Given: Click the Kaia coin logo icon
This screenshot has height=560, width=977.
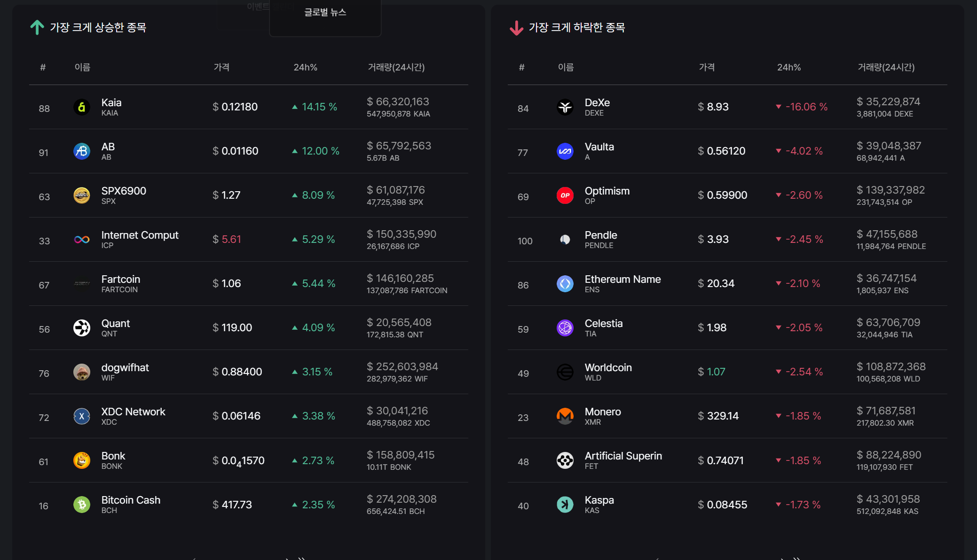Looking at the screenshot, I should [x=82, y=107].
